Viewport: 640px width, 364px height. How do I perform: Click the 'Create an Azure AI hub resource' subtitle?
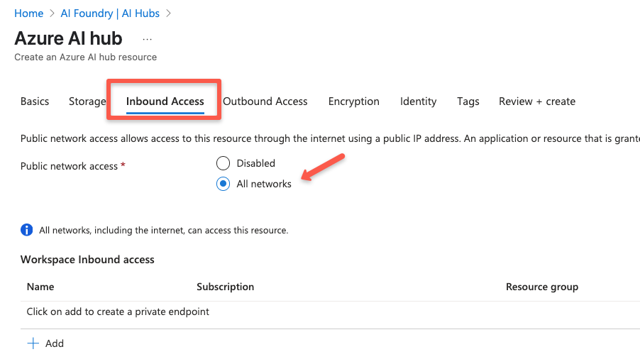coord(85,57)
